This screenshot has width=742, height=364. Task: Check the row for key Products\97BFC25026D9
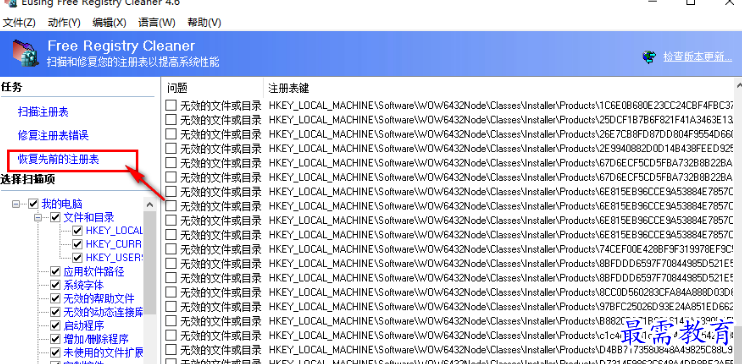tap(171, 306)
